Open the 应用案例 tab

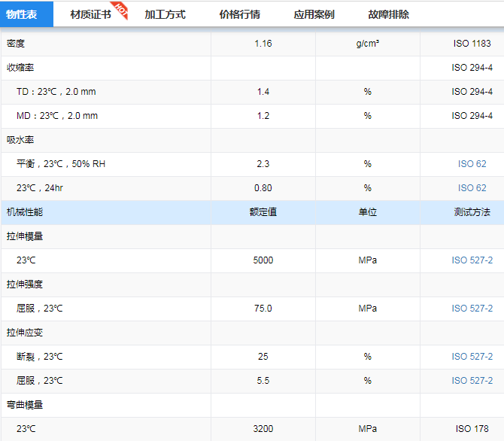[x=314, y=14]
